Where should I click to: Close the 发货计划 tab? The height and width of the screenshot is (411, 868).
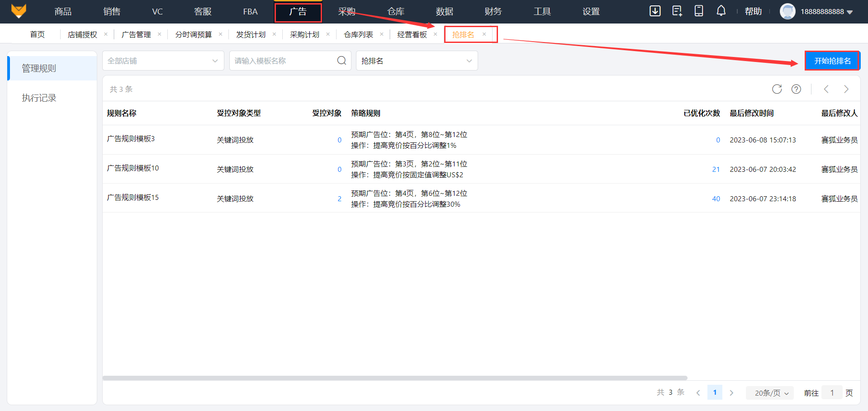274,34
